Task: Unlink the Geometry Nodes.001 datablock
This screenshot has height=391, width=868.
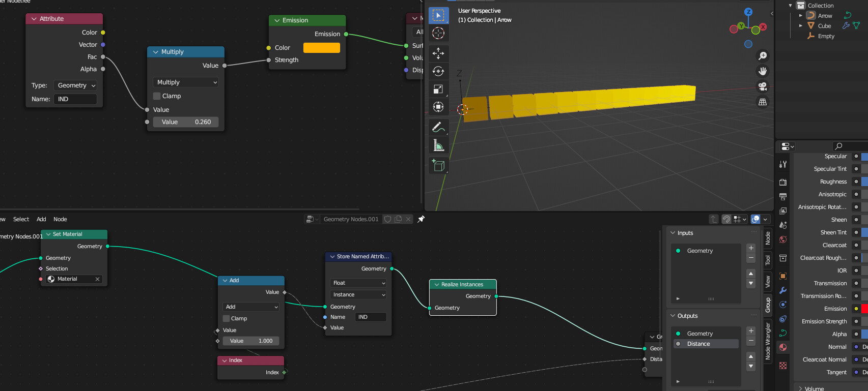Action: point(408,219)
